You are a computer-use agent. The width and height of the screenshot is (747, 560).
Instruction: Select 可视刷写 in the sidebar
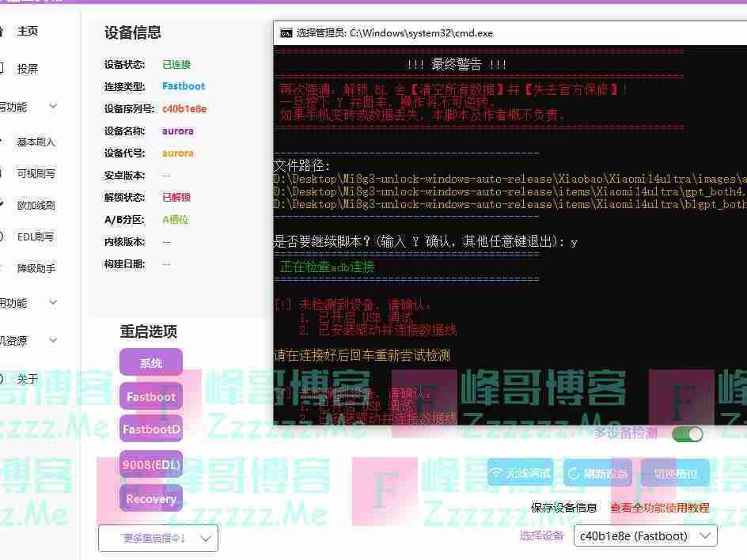(36, 173)
